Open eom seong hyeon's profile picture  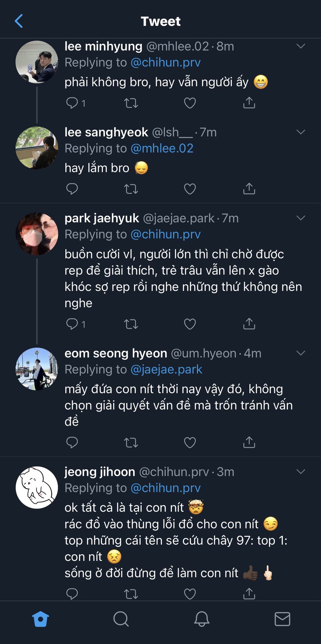click(x=37, y=369)
